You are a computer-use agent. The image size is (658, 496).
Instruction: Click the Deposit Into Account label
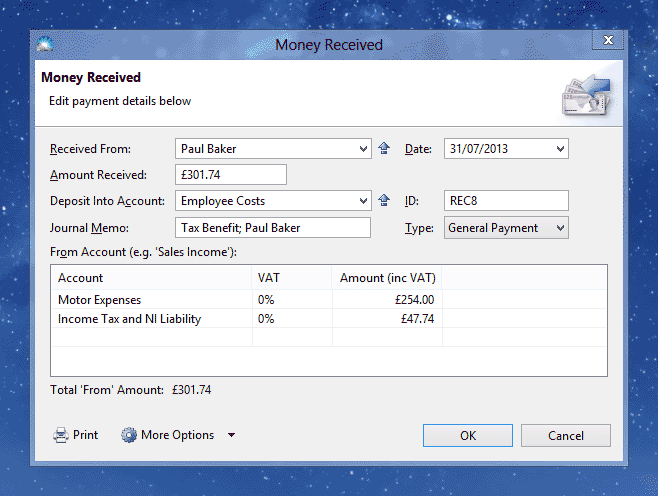point(107,201)
